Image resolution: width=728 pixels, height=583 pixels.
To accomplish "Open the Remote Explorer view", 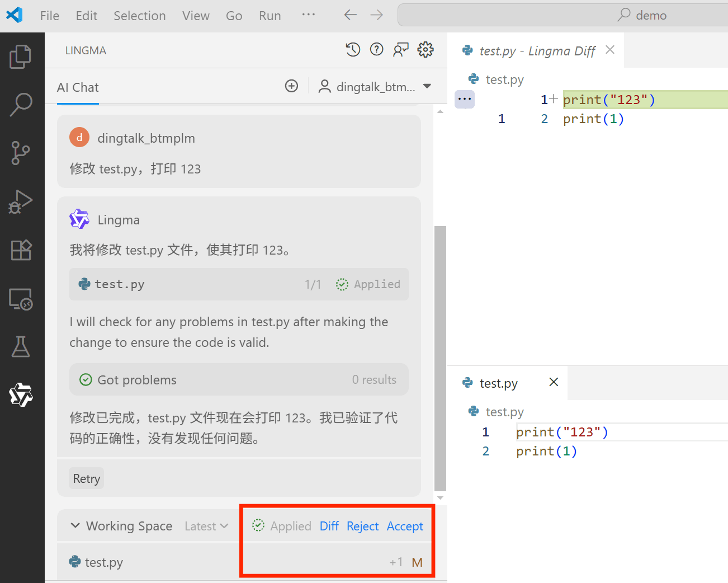I will [x=21, y=299].
